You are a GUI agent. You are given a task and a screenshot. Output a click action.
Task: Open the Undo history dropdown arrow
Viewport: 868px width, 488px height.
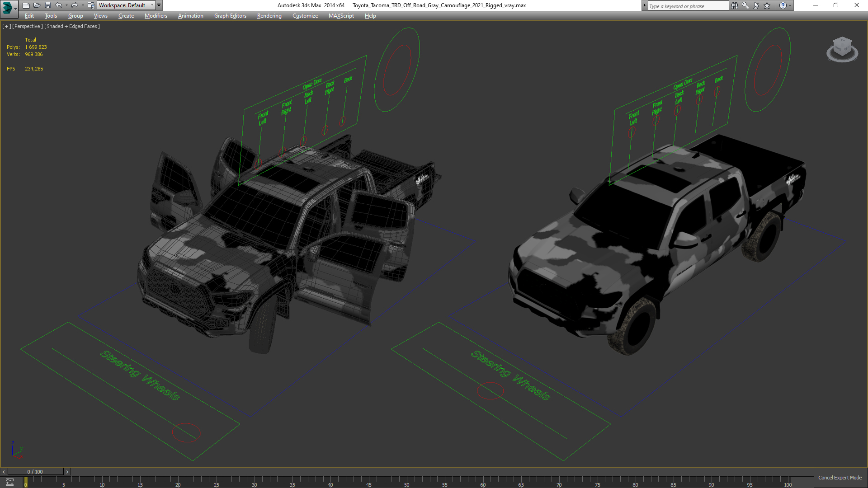66,5
